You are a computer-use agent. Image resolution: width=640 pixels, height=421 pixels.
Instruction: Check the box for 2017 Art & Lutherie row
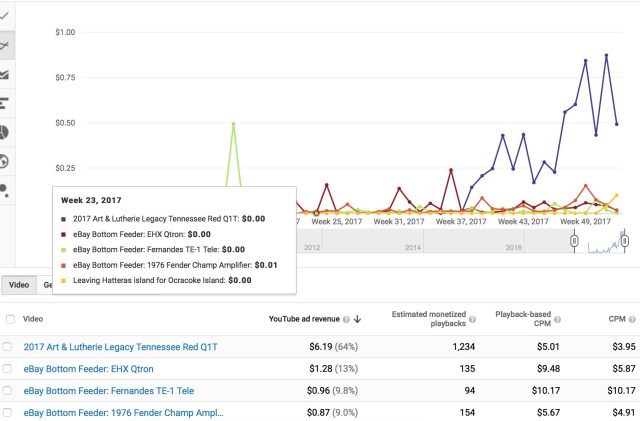tap(9, 346)
